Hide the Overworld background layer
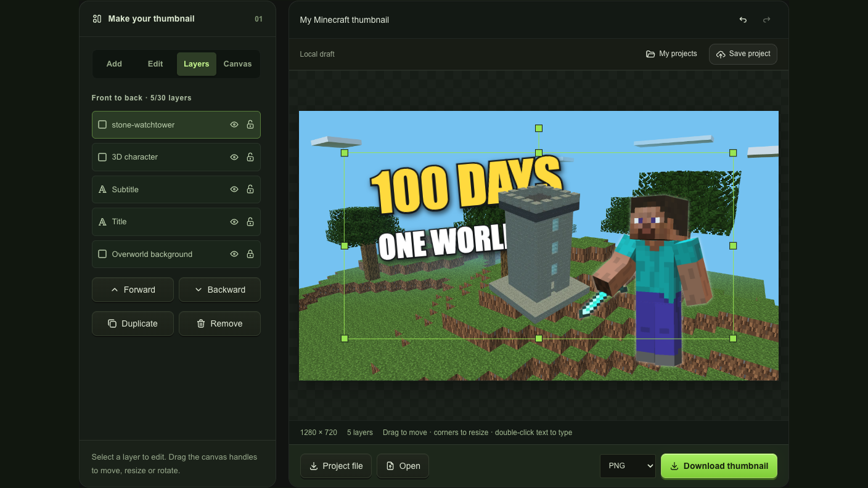868x488 pixels. pyautogui.click(x=234, y=254)
